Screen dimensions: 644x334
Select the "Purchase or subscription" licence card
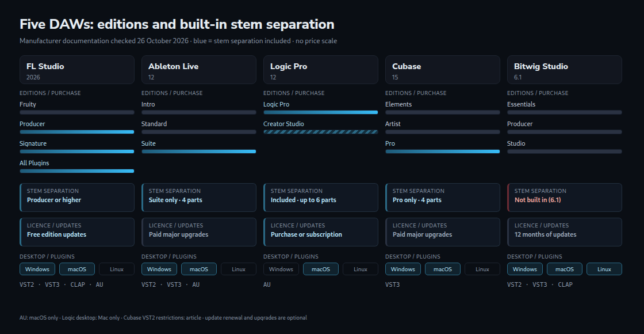[x=321, y=232]
